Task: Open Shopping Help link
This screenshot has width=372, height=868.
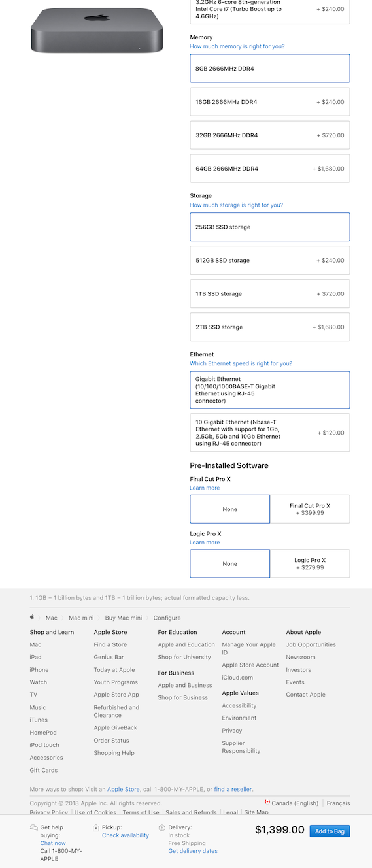Action: (x=114, y=753)
